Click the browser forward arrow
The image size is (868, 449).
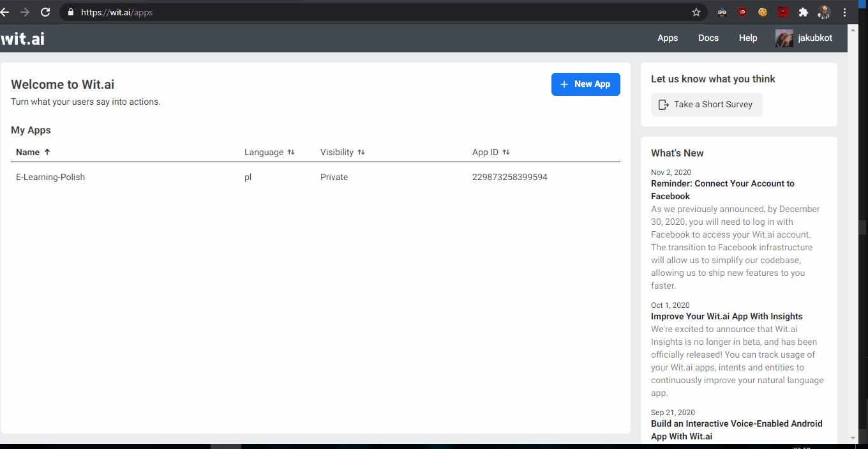pyautogui.click(x=25, y=12)
